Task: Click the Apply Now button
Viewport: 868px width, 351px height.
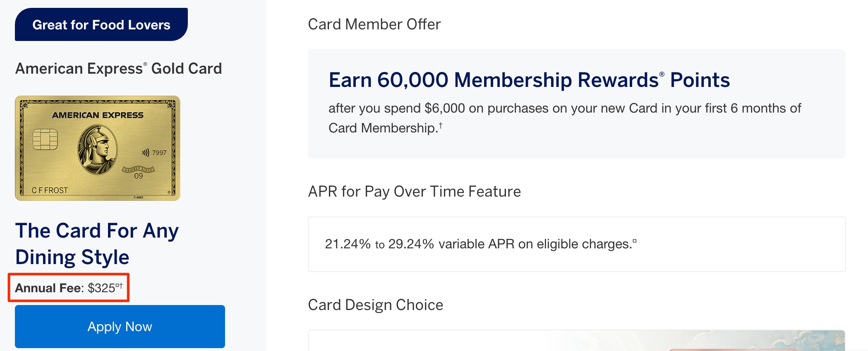Action: click(120, 327)
